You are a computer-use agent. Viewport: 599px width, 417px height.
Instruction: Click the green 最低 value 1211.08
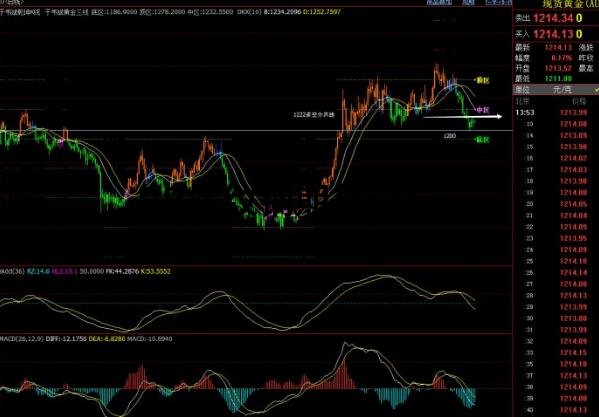[558, 79]
